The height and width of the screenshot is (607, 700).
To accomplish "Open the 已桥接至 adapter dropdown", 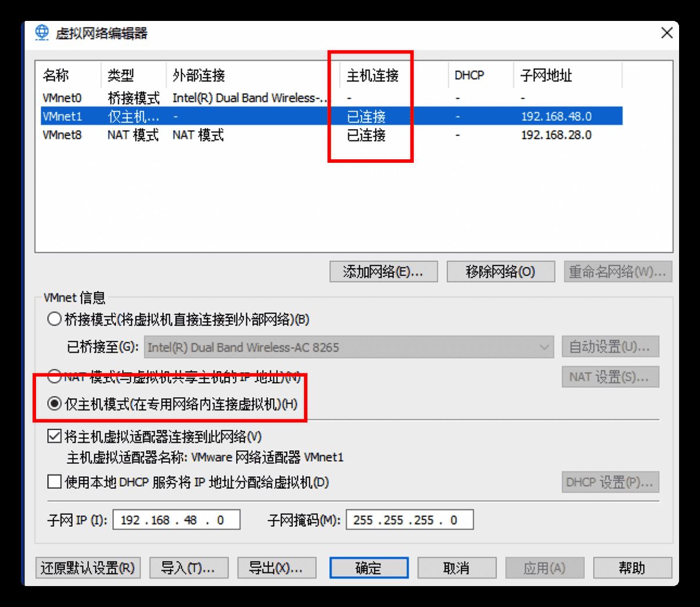I will pos(544,347).
